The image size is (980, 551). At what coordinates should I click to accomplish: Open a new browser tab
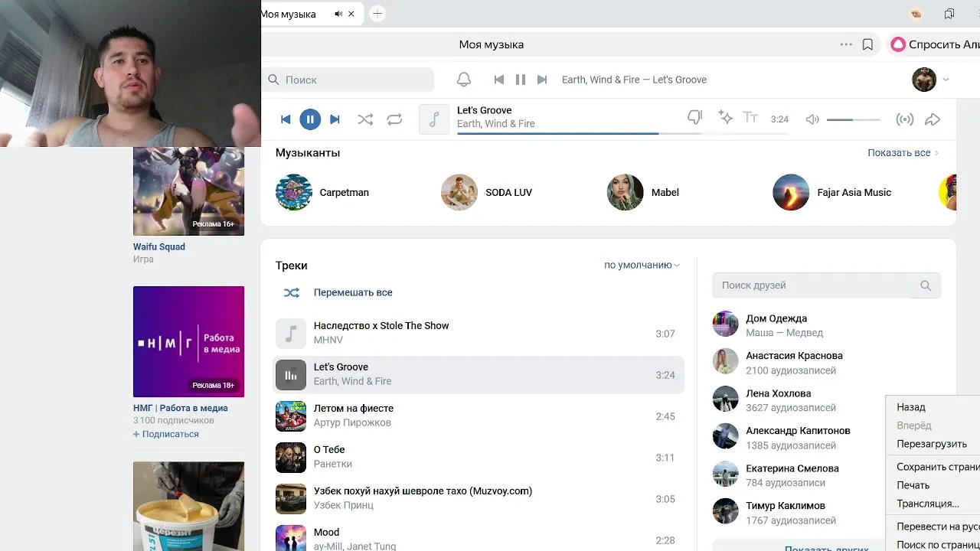point(377,14)
